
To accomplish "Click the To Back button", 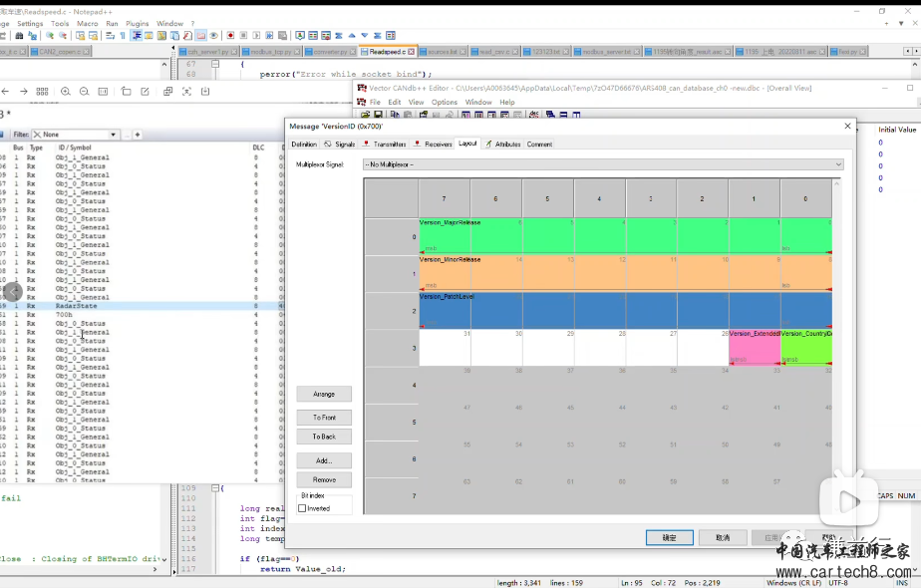I will (324, 438).
